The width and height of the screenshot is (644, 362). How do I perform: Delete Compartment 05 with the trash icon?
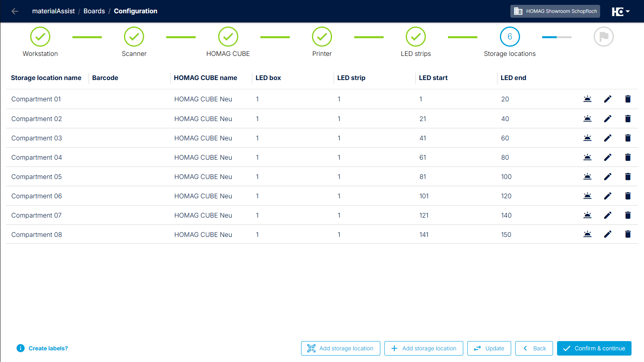click(628, 177)
